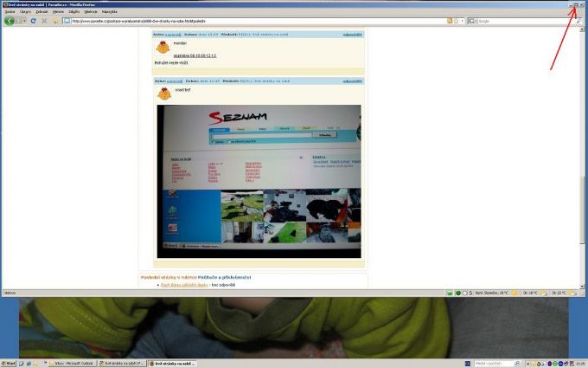
Task: Open the Soubor menu
Action: click(10, 11)
